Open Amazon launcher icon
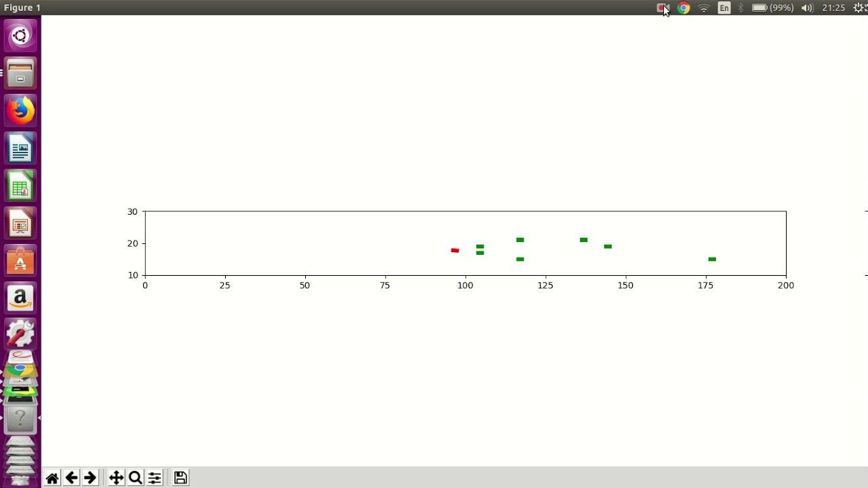The width and height of the screenshot is (868, 488). pos(20,297)
